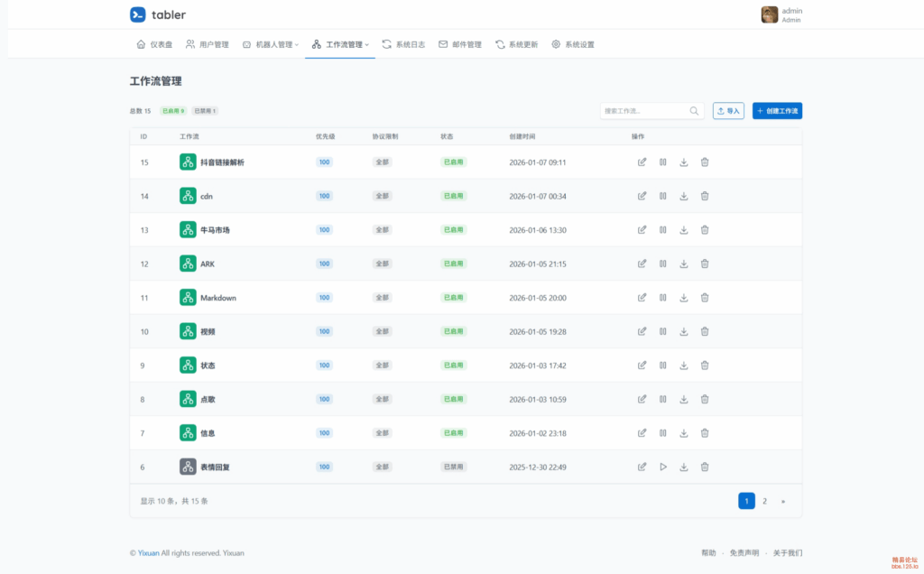
Task: Export the 状态 workflow with download icon
Action: [x=684, y=366]
